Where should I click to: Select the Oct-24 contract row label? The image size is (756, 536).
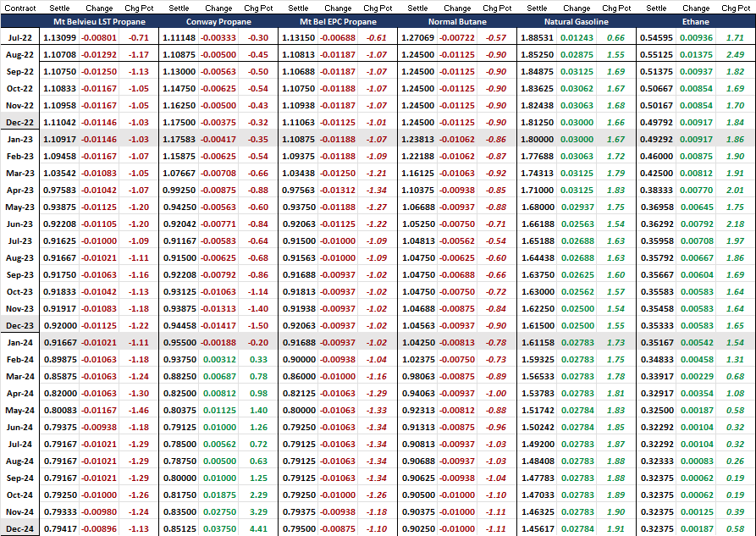coord(19,495)
